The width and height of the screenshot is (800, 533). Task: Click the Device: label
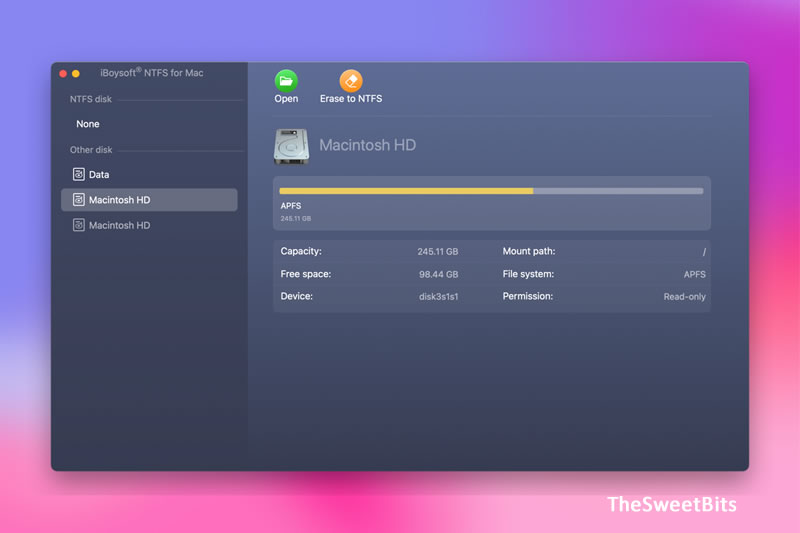[x=296, y=296]
